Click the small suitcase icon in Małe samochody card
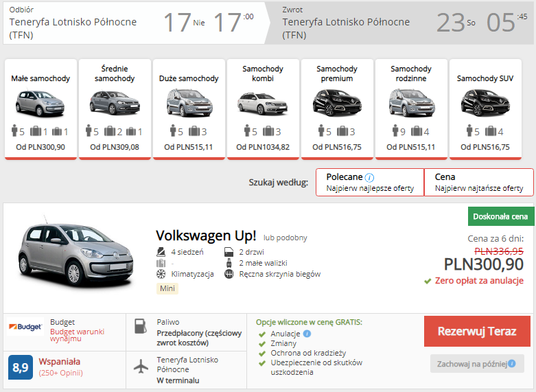Viewport: 536px width, 392px height. (x=57, y=131)
